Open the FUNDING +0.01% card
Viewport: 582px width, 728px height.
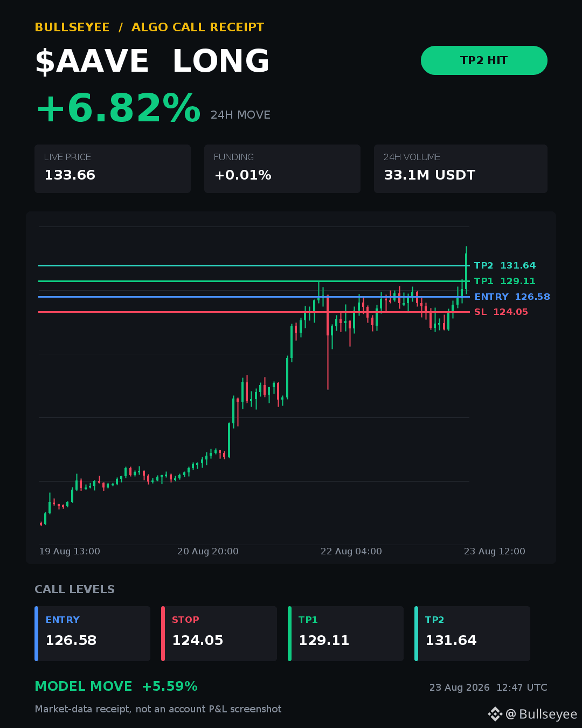point(282,169)
